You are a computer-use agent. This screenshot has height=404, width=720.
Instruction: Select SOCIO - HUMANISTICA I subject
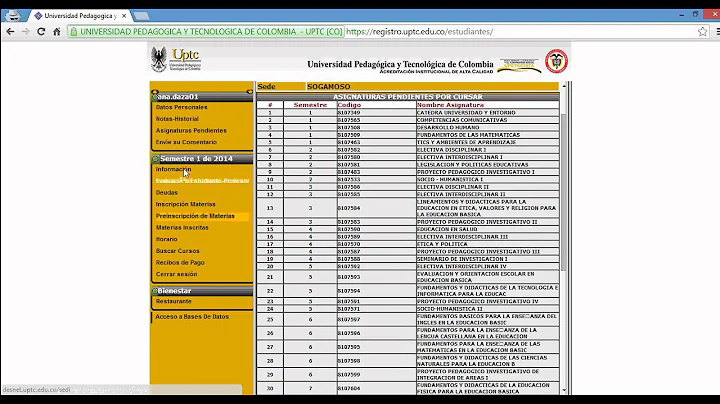click(x=450, y=180)
